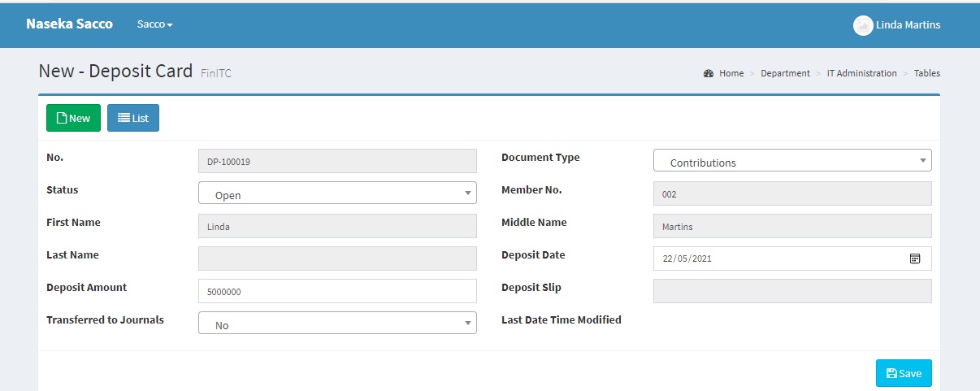This screenshot has height=391, width=980.
Task: Click the Naseka Sacco brand link
Action: [x=69, y=24]
